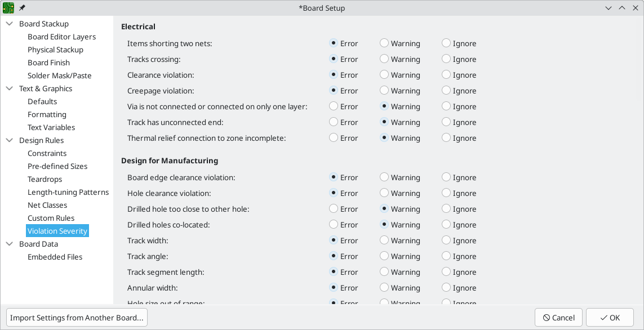Cancel the Board Setup dialog

pyautogui.click(x=558, y=318)
